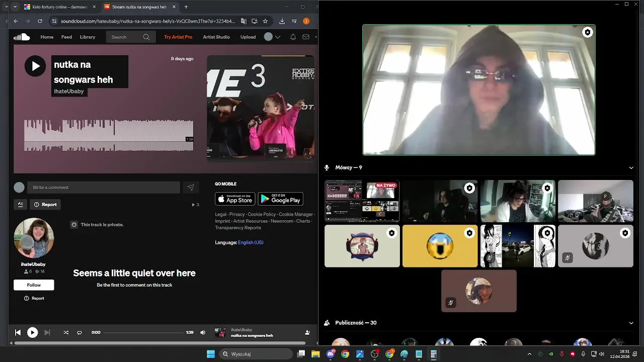Toggle shuffle in player bar
Viewport: 644px width, 362px height.
[66, 332]
